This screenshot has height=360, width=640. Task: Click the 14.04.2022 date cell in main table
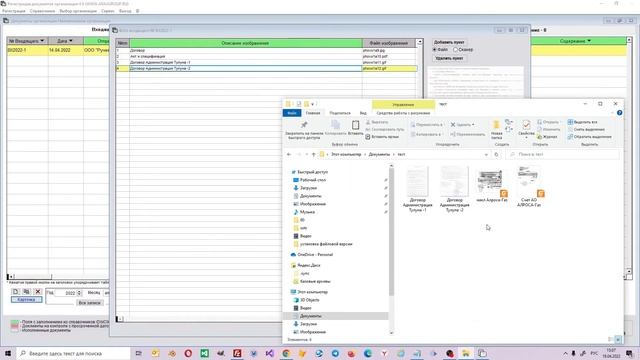point(65,50)
